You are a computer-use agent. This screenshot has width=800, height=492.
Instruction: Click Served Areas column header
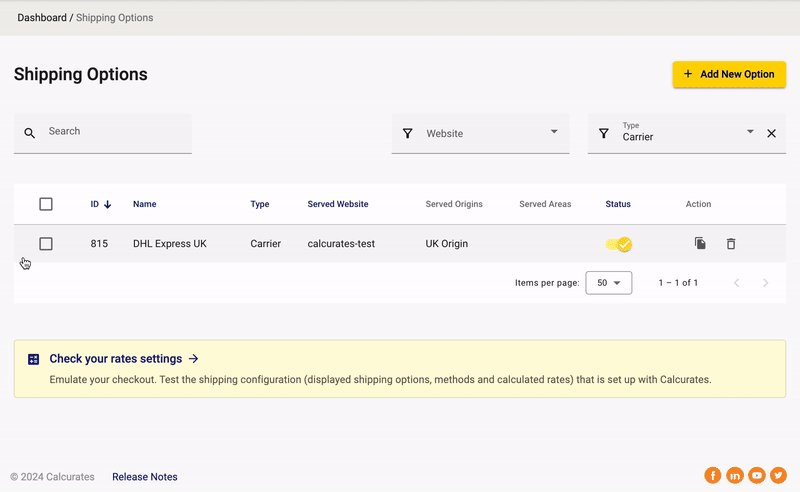(545, 204)
